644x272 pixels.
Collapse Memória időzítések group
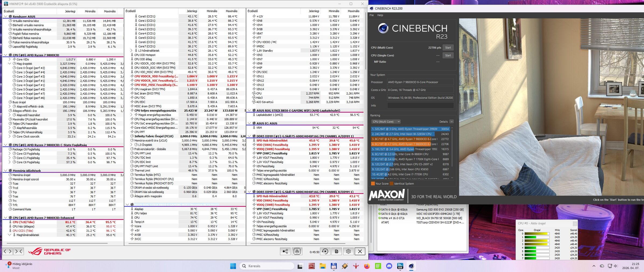coord(5,171)
